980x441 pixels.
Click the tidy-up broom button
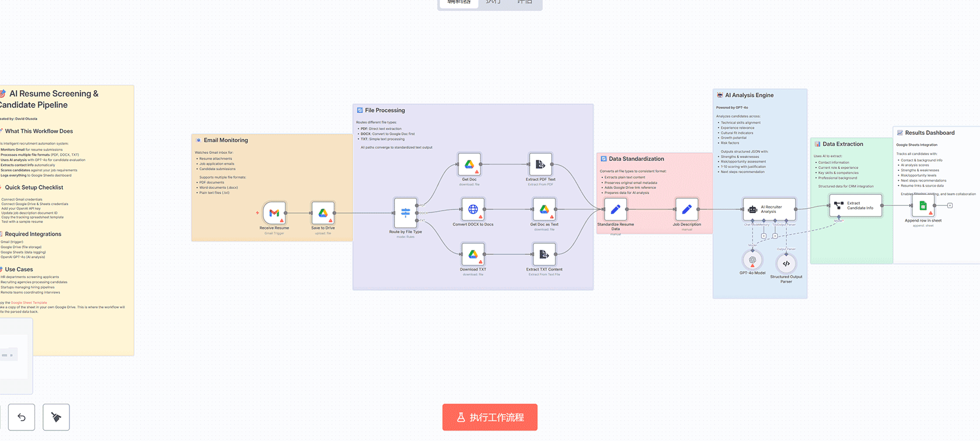coord(56,417)
